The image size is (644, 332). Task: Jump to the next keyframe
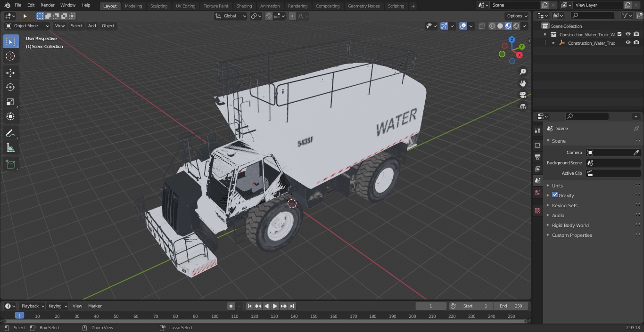pyautogui.click(x=284, y=306)
